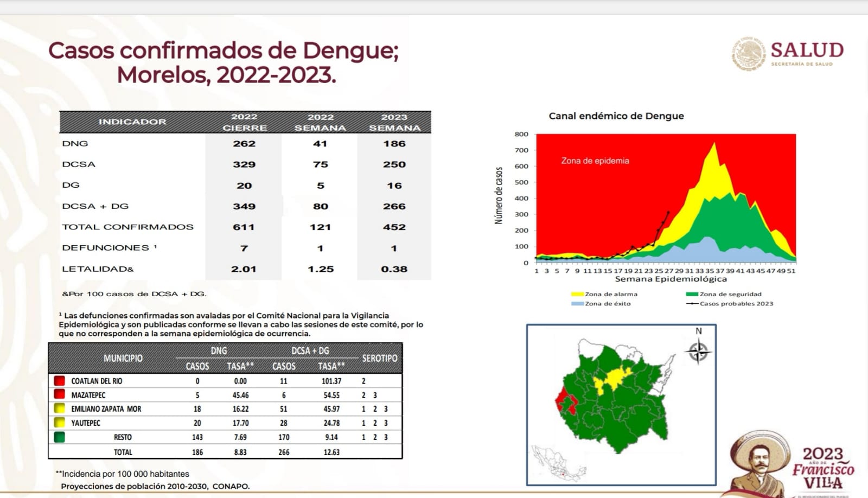Click the small Mexico inset map
Screen dimensions: 868x498
(x=558, y=464)
